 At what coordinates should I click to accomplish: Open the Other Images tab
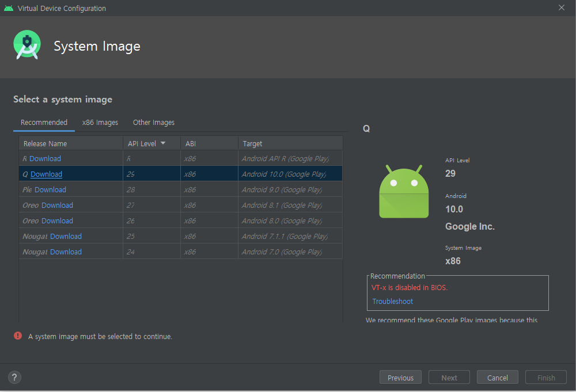[154, 122]
